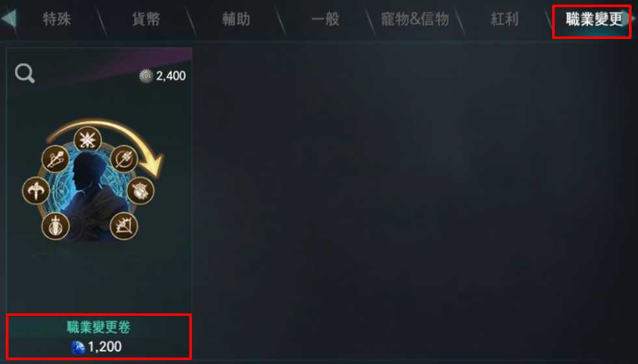This screenshot has width=638, height=364.
Task: Switch to the 貨幣 tab
Action: tap(146, 19)
